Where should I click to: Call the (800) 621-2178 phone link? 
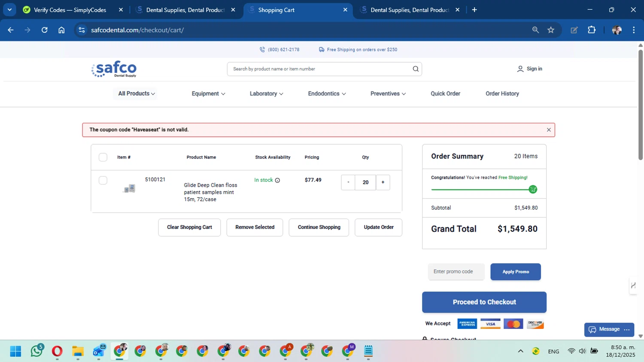coord(279,49)
